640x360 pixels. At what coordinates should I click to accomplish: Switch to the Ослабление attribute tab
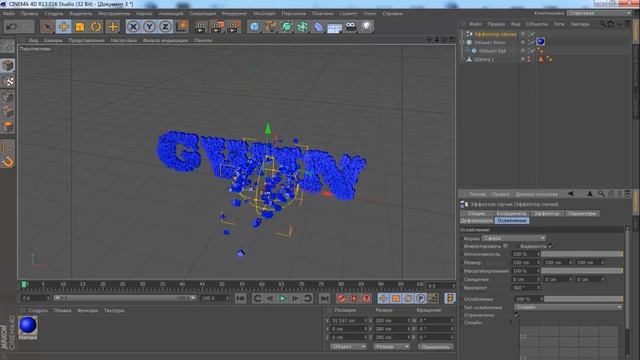(x=512, y=221)
